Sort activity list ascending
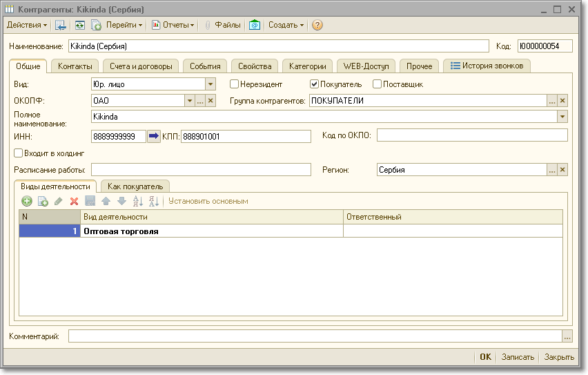The height and width of the screenshot is (375, 588). pyautogui.click(x=137, y=201)
